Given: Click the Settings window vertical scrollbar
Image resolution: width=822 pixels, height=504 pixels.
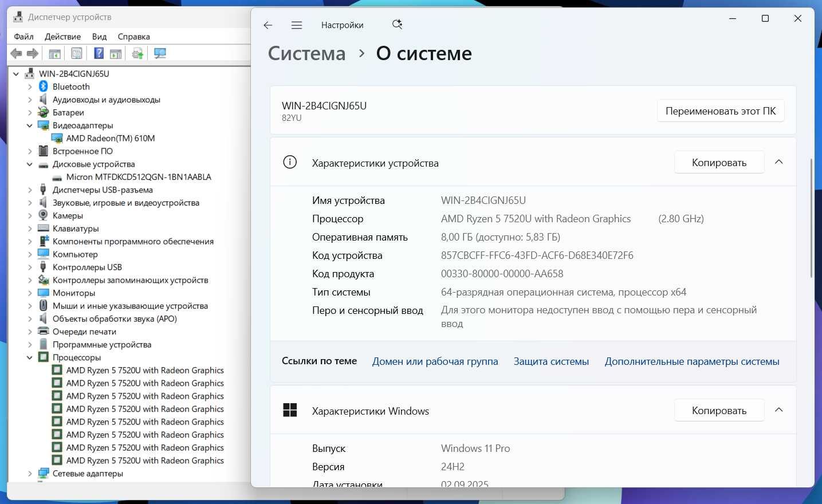Looking at the screenshot, I should (811, 218).
